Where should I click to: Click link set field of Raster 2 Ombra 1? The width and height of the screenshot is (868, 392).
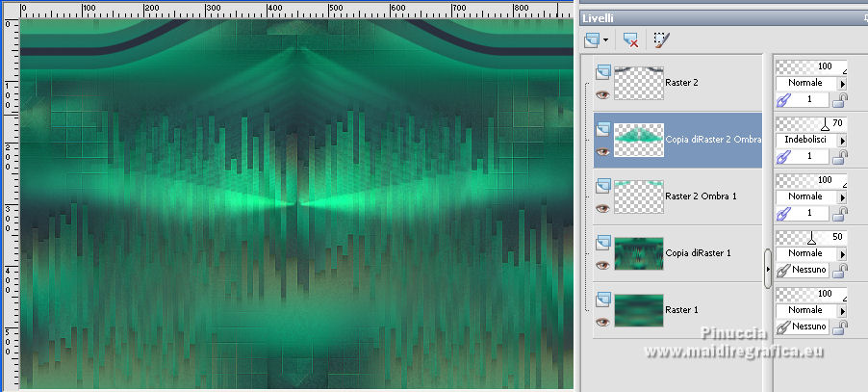[x=810, y=213]
